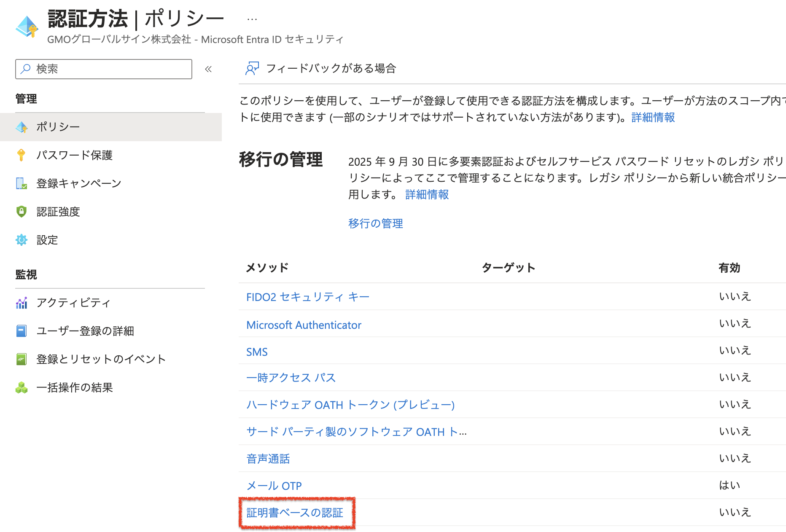This screenshot has height=532, width=786.
Task: Click the feedback person icon
Action: 252,68
